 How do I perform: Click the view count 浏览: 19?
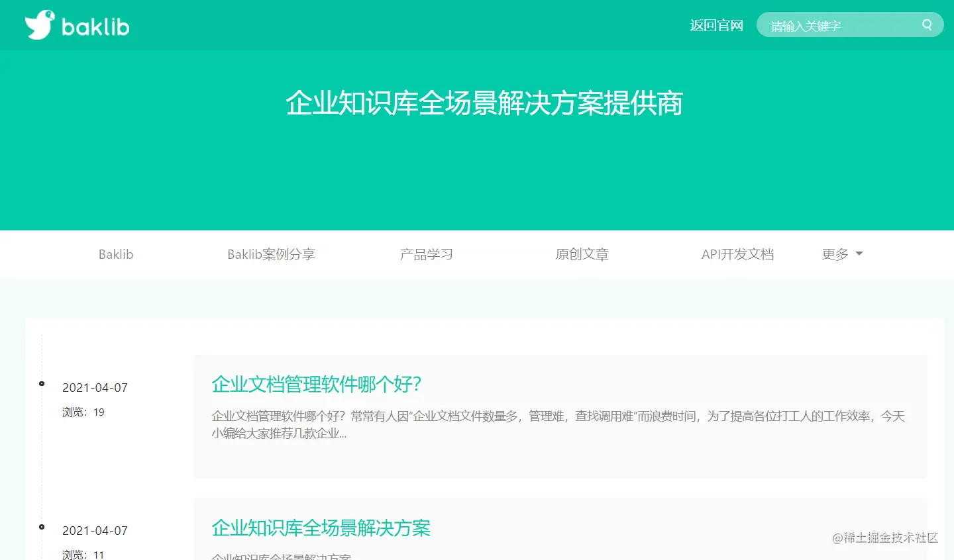coord(83,412)
